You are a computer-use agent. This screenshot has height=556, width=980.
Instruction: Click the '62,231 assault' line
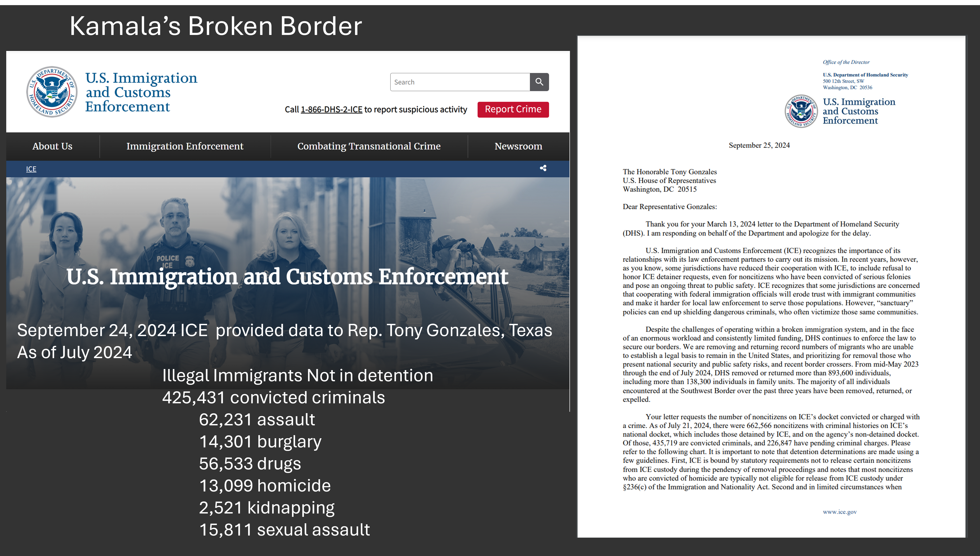[x=257, y=420]
